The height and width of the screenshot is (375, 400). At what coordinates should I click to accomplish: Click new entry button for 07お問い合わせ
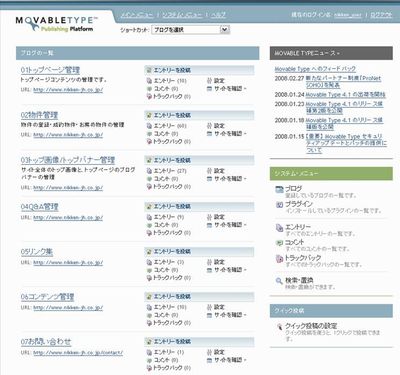199,342
